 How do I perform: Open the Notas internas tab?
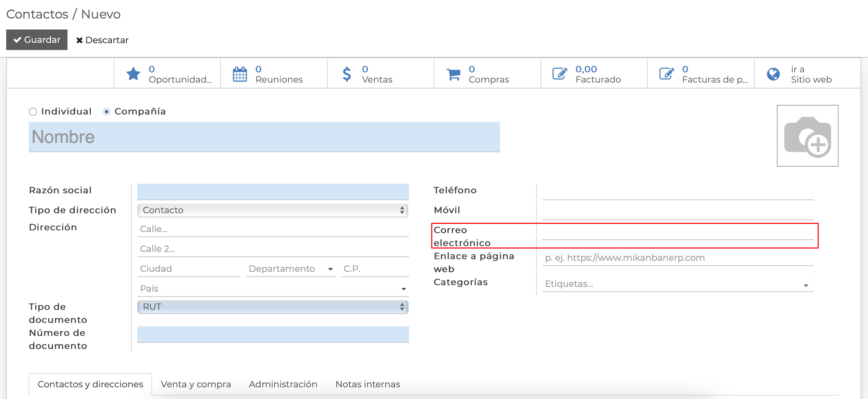tap(368, 384)
